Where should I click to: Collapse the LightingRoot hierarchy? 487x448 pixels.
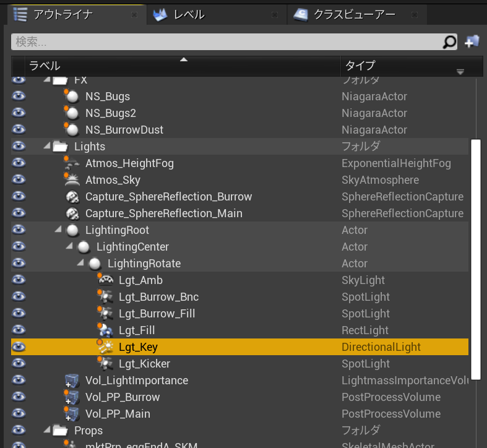pyautogui.click(x=58, y=230)
